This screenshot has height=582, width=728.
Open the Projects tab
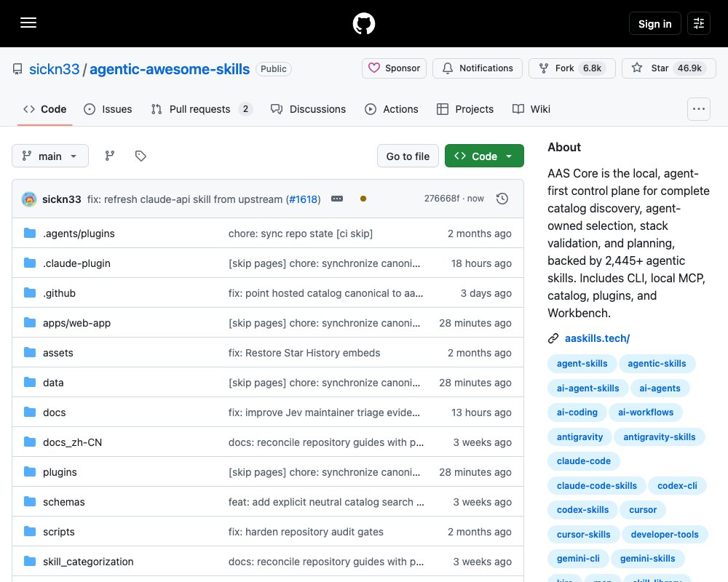(x=465, y=109)
